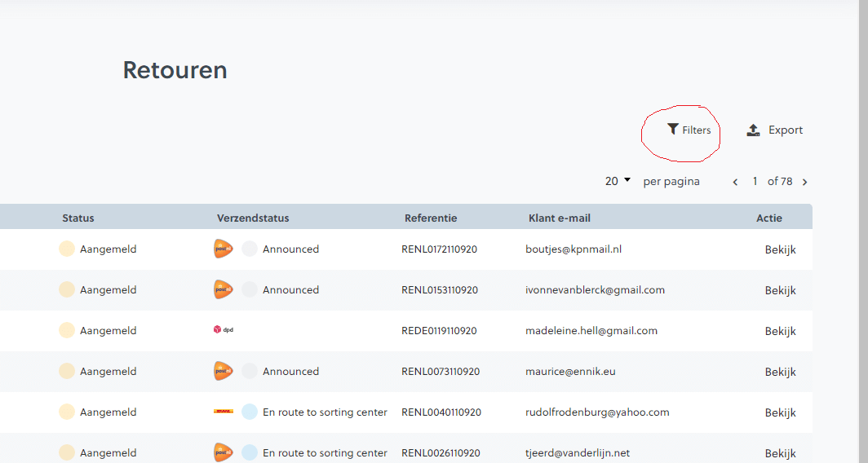This screenshot has height=463, width=868.
Task: Open the 20 per pagina dropdown
Action: coord(618,181)
